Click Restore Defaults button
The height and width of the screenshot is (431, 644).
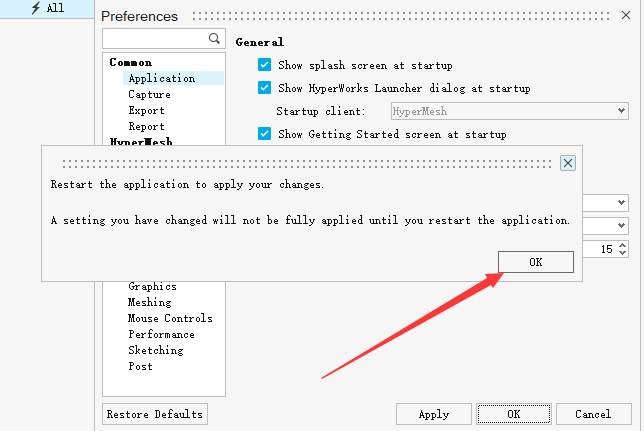pos(155,414)
